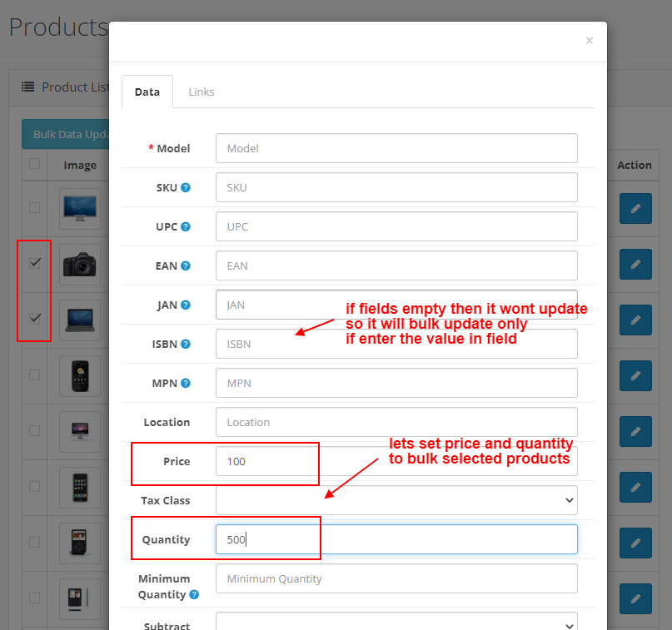
Task: Click the Minimum Quantity help icon
Action: pos(194,595)
